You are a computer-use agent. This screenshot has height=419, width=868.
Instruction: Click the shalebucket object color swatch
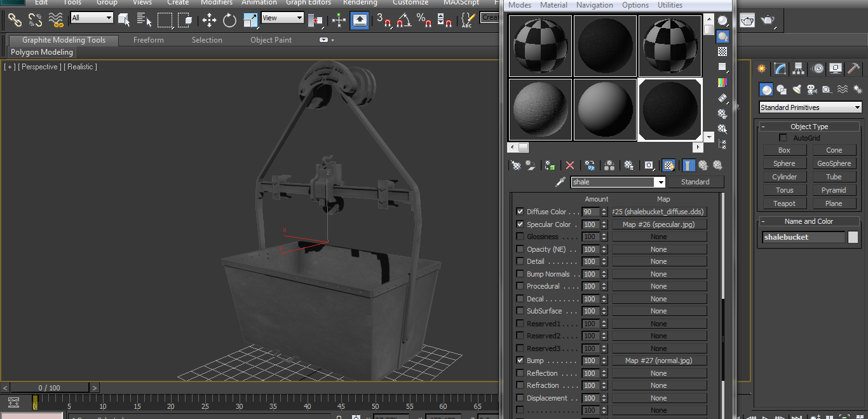[853, 237]
